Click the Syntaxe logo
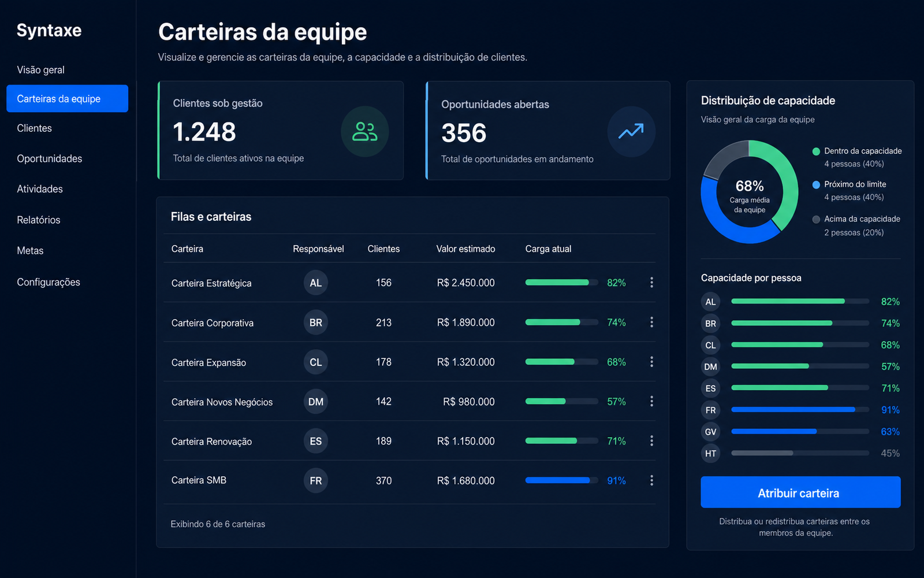This screenshot has width=924, height=578. pyautogui.click(x=49, y=30)
